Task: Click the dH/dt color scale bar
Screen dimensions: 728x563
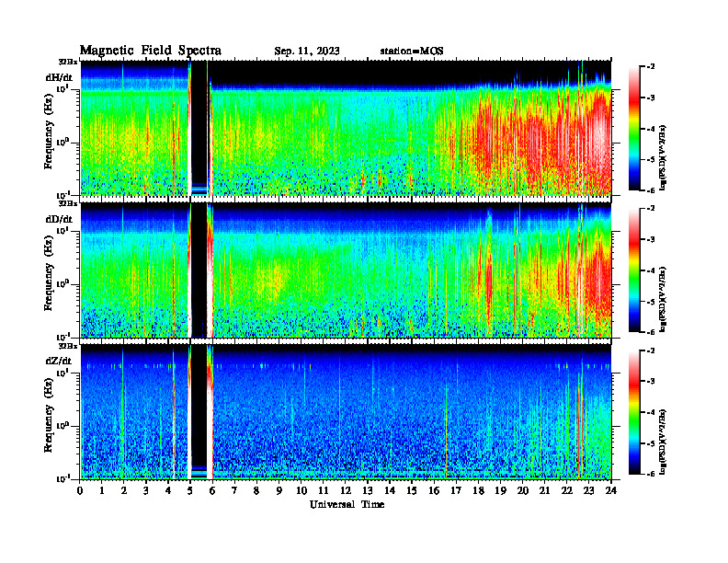Action: [x=634, y=129]
